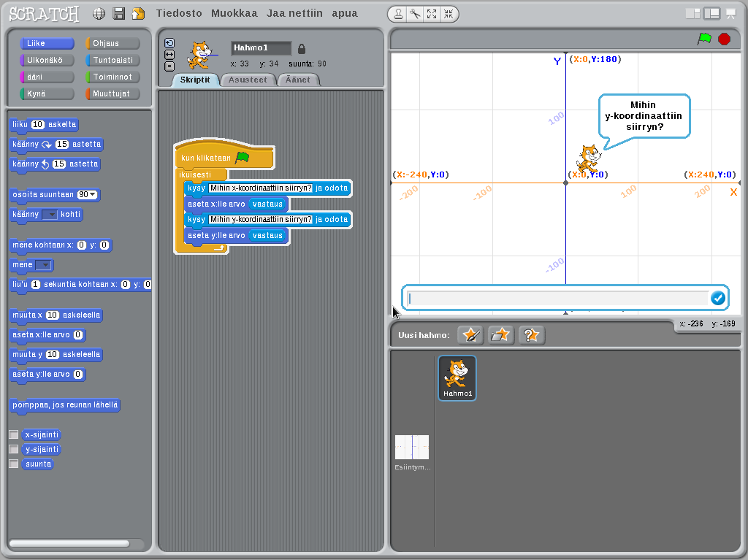Select the Toiminnot block category
The width and height of the screenshot is (748, 560).
[112, 77]
